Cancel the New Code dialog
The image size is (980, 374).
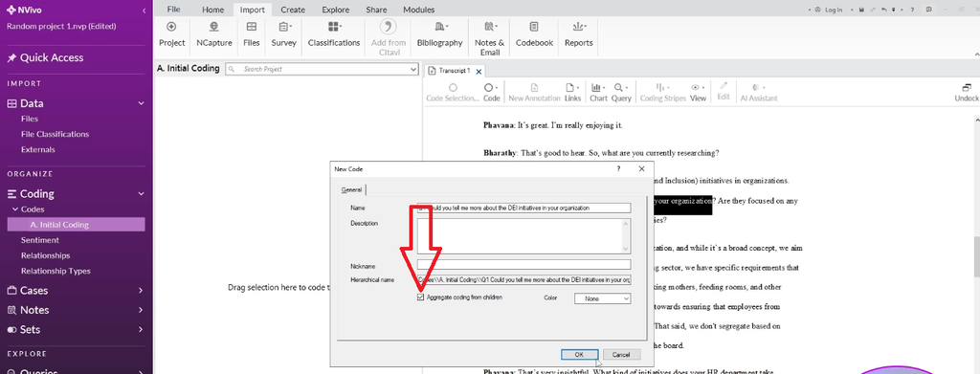621,354
